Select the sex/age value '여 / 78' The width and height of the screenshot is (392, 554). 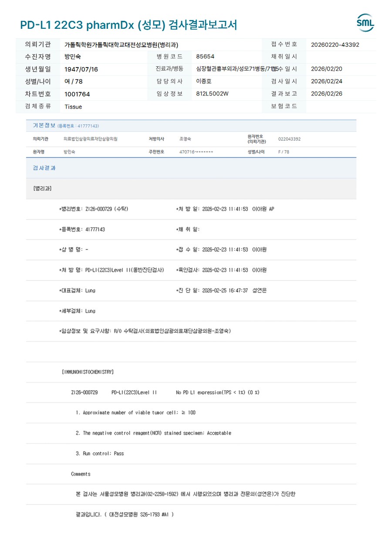[x=74, y=82]
